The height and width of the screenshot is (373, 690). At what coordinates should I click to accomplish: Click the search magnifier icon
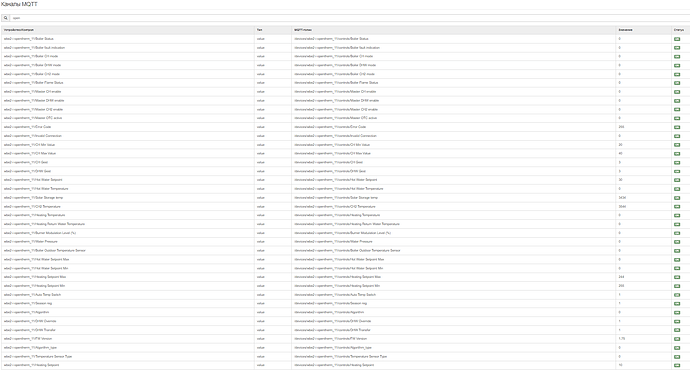[5, 18]
